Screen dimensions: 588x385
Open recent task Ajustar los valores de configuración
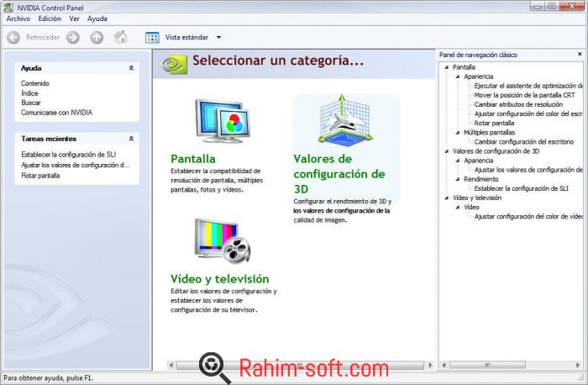click(x=75, y=165)
